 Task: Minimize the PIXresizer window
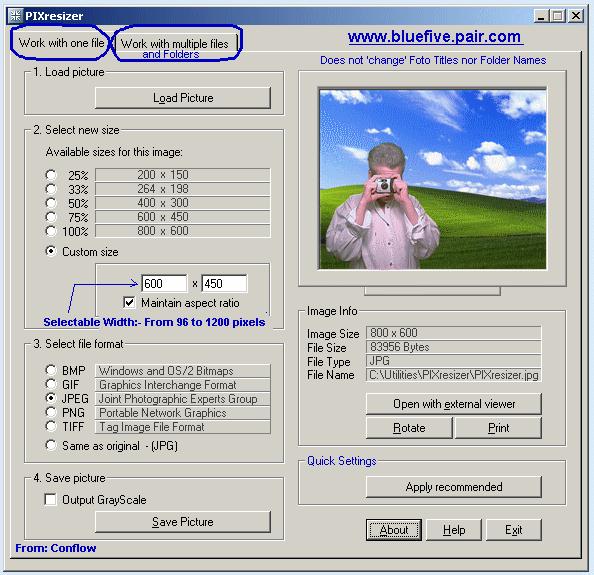541,16
